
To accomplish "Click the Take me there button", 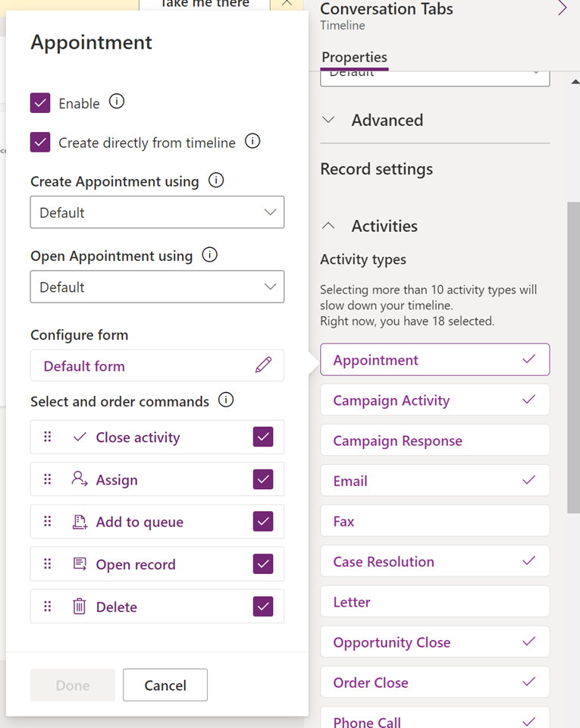I will [205, 5].
